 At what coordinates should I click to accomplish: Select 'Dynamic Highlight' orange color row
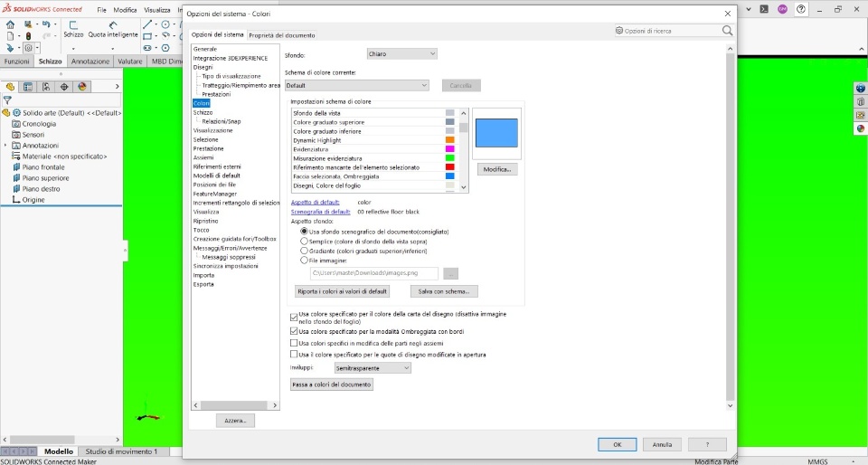tap(374, 140)
